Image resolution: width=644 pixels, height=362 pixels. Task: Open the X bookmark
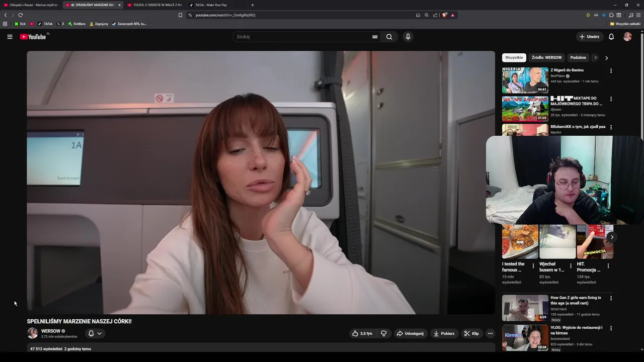point(60,24)
